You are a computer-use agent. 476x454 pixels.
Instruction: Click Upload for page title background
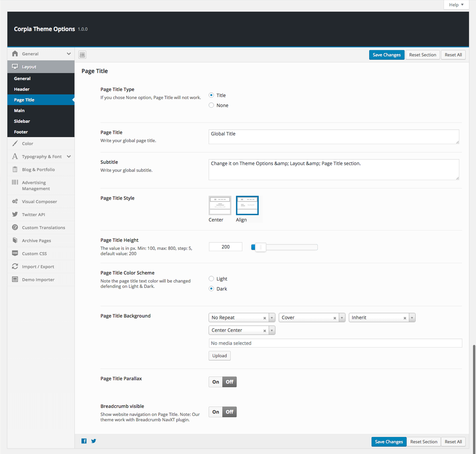pos(219,356)
